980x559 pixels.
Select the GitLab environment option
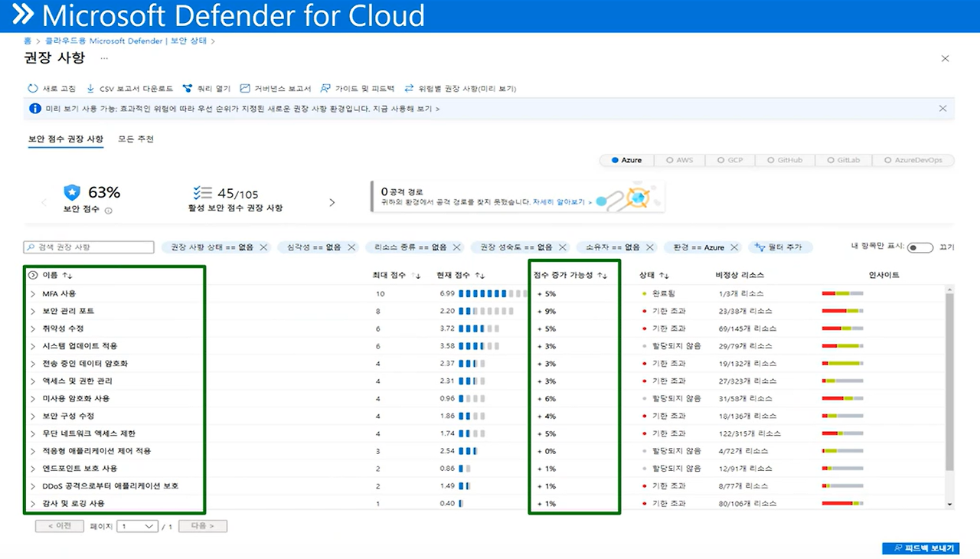click(x=843, y=160)
